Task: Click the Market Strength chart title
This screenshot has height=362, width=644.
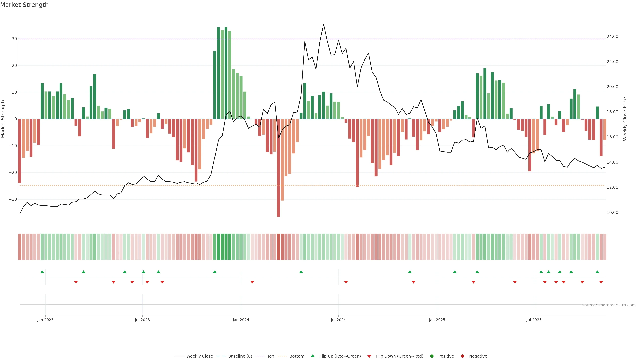Action: pyautogui.click(x=24, y=5)
